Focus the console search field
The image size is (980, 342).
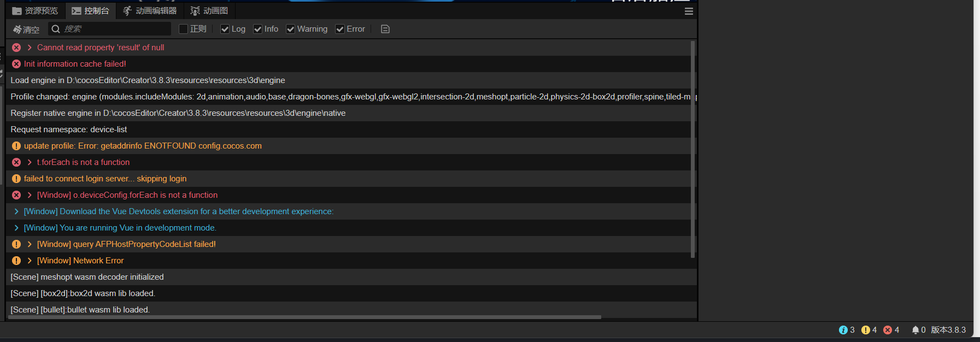pyautogui.click(x=109, y=29)
